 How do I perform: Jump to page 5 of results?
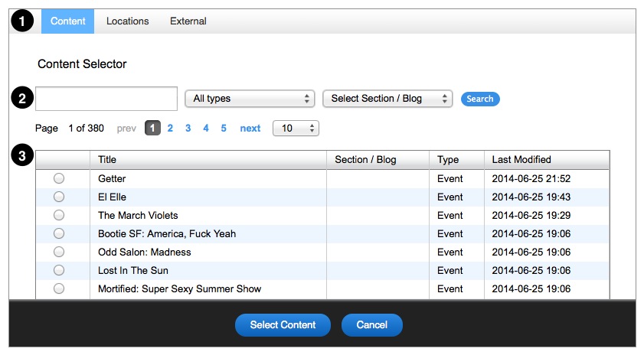pos(224,129)
